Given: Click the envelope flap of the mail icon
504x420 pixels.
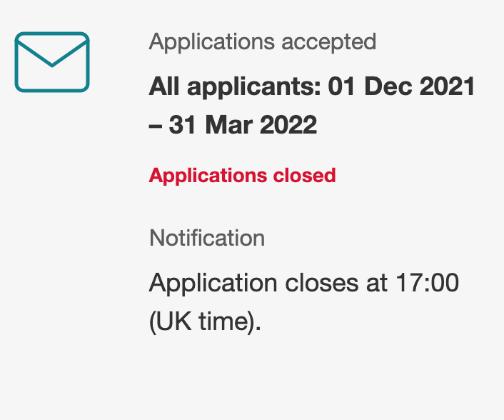Looking at the screenshot, I should pyautogui.click(x=52, y=51).
